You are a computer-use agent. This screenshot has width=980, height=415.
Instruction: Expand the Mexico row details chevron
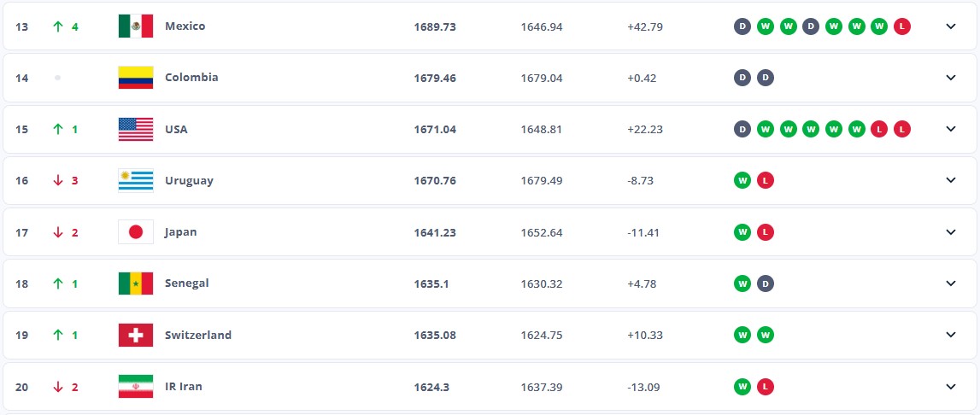(950, 26)
